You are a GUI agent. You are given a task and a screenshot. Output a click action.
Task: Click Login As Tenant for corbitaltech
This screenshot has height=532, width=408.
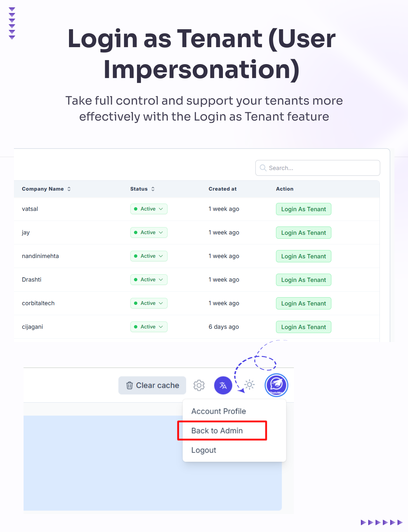tap(303, 303)
